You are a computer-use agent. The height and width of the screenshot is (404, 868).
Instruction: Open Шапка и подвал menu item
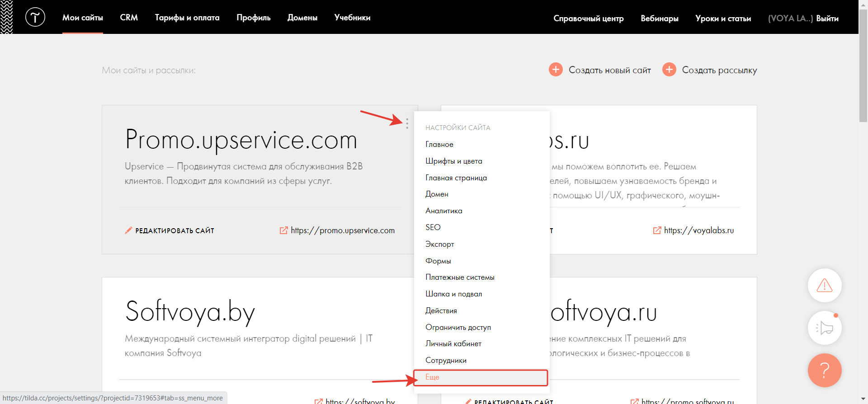pos(453,294)
